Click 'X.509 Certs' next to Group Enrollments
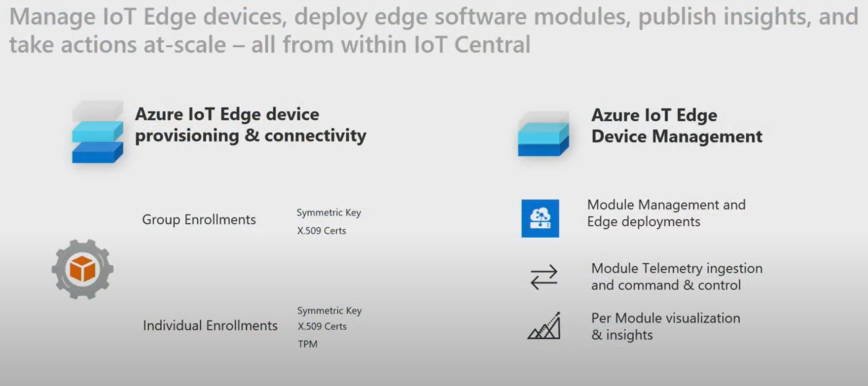Image resolution: width=868 pixels, height=386 pixels. coord(322,231)
